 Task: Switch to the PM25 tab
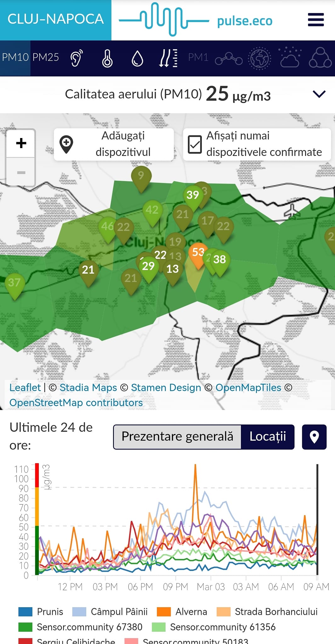pyautogui.click(x=46, y=58)
